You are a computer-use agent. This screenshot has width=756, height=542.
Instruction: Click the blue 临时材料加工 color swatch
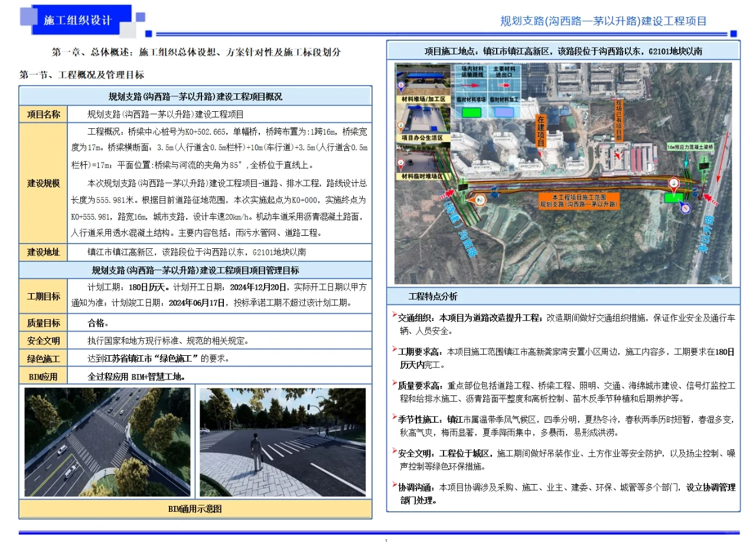click(x=504, y=112)
